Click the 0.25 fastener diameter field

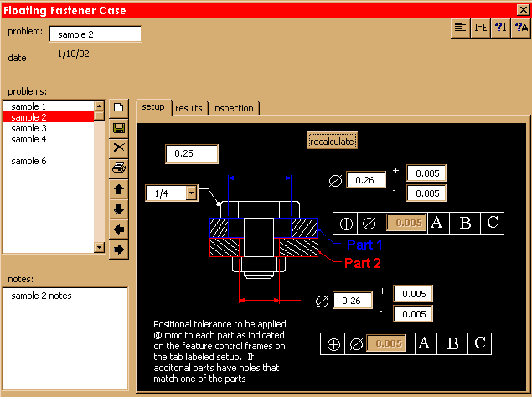[x=192, y=154]
